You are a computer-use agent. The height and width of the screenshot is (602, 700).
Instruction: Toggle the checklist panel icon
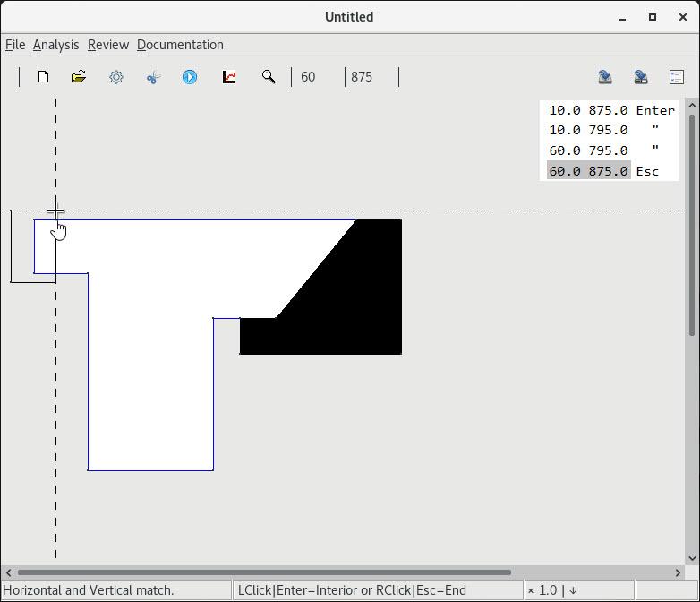(x=677, y=77)
